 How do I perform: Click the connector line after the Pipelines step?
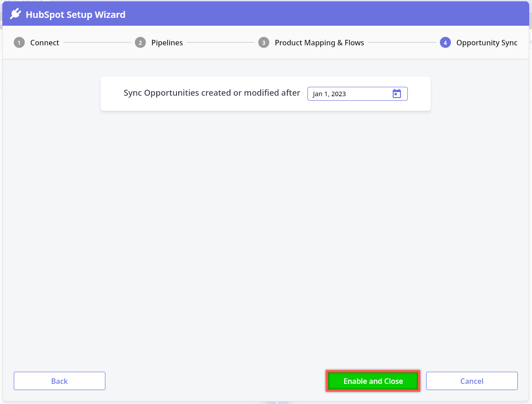tap(220, 43)
